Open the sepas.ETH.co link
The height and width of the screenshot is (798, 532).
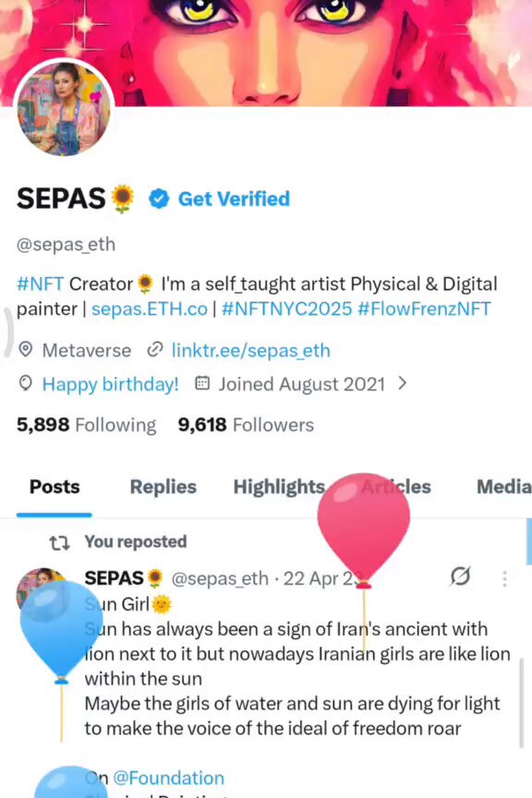click(150, 308)
